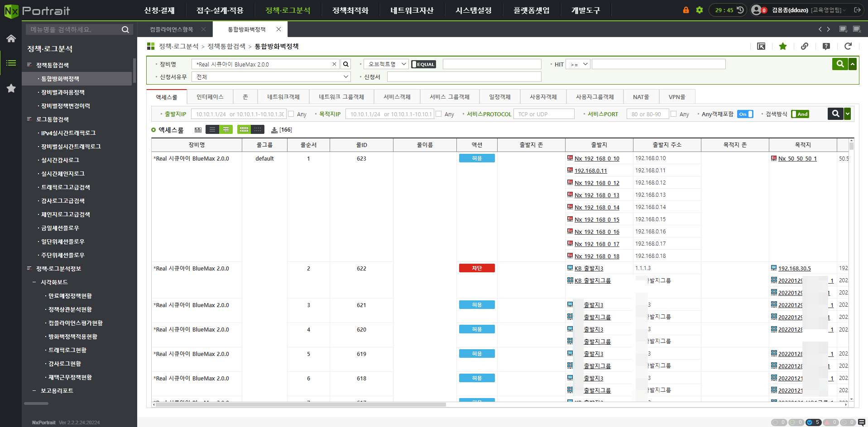This screenshot has width=868, height=427.
Task: Click the user profile avatar icon
Action: 756,10
